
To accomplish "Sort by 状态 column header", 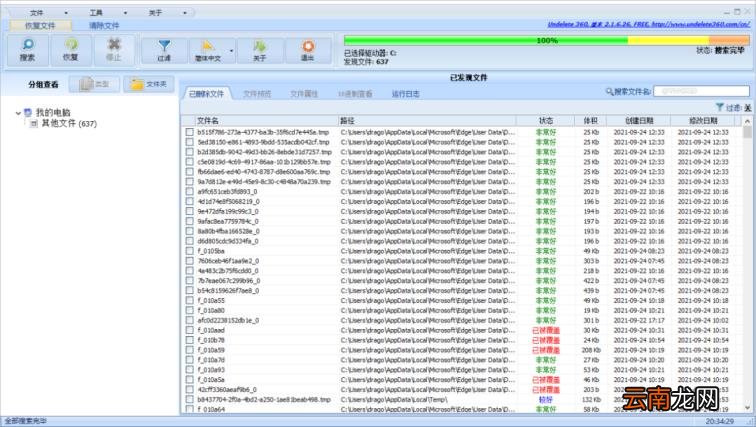I will pyautogui.click(x=546, y=120).
